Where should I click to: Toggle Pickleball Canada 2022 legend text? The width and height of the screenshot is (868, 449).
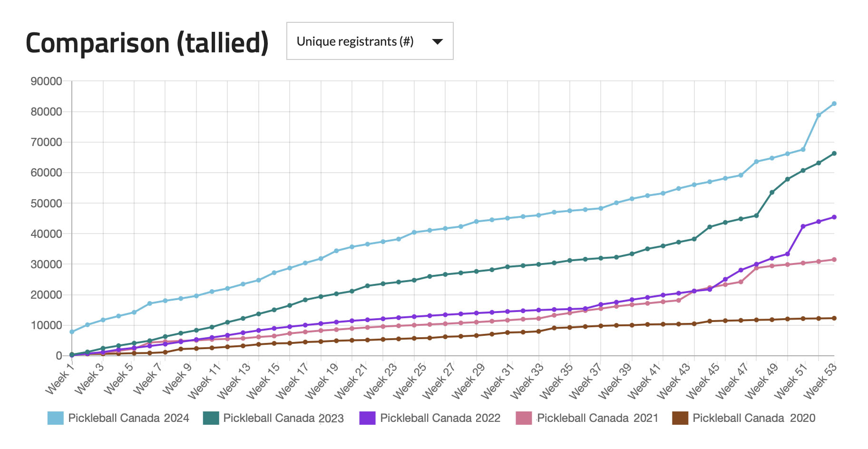tap(440, 418)
